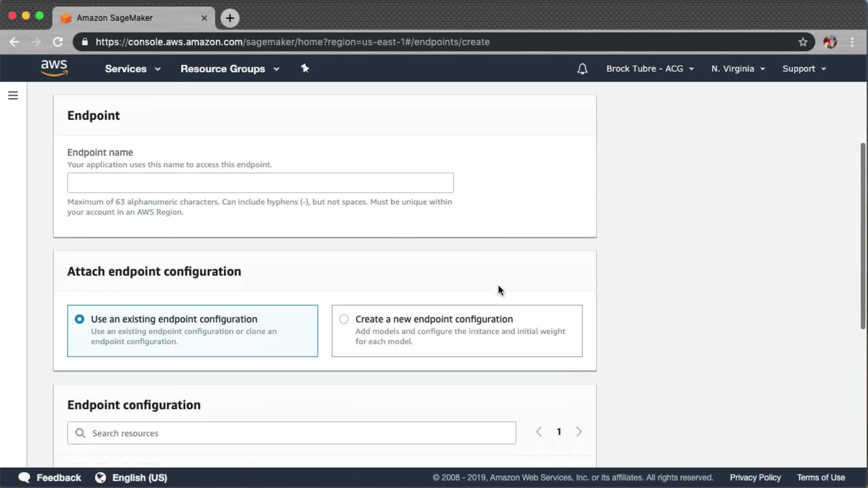Open the Support menu
868x488 pixels.
coord(804,69)
